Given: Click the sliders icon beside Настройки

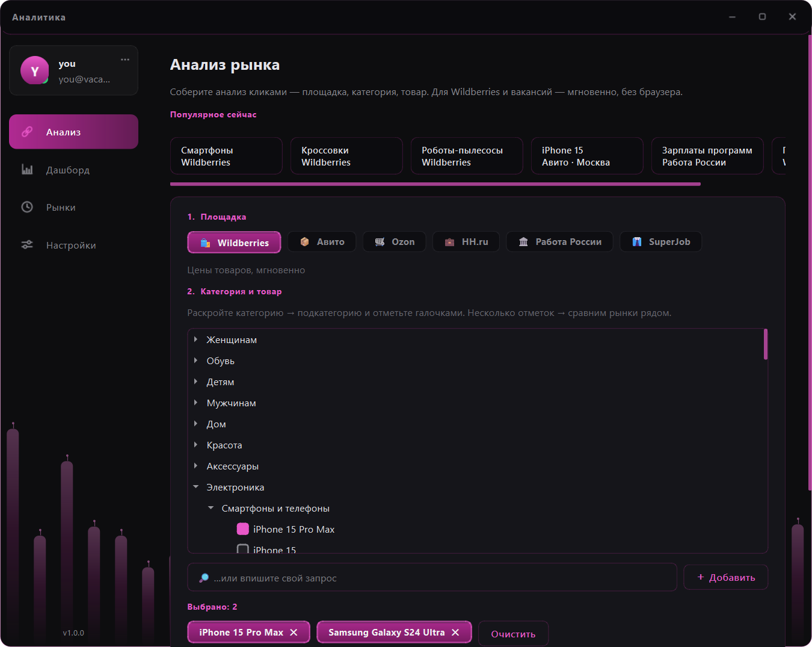Looking at the screenshot, I should 27,245.
